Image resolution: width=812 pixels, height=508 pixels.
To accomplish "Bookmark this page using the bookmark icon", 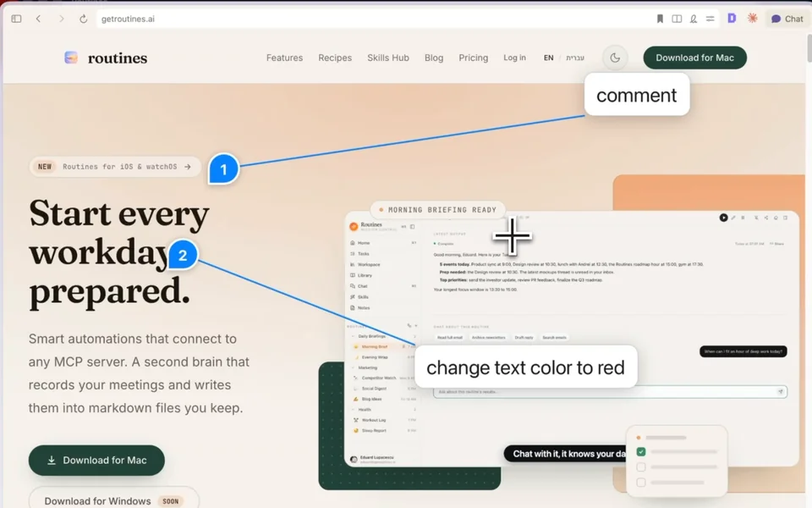I will pos(660,19).
